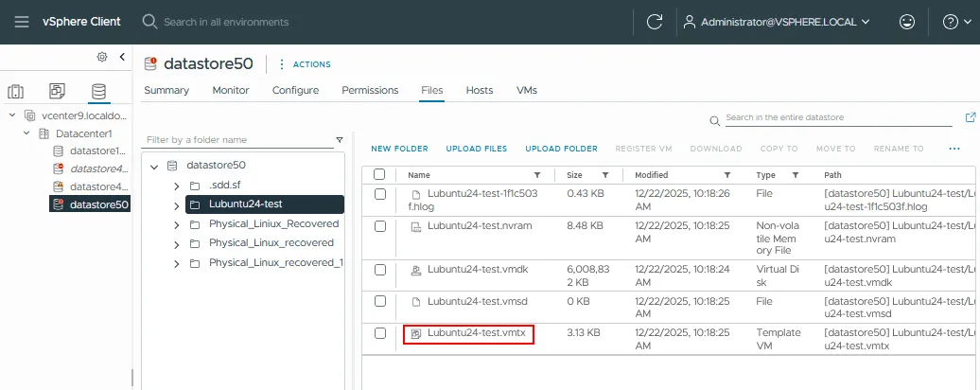Screen dimensions: 980x390
Task: Open the datastore browser pop-out icon
Action: pyautogui.click(x=970, y=117)
